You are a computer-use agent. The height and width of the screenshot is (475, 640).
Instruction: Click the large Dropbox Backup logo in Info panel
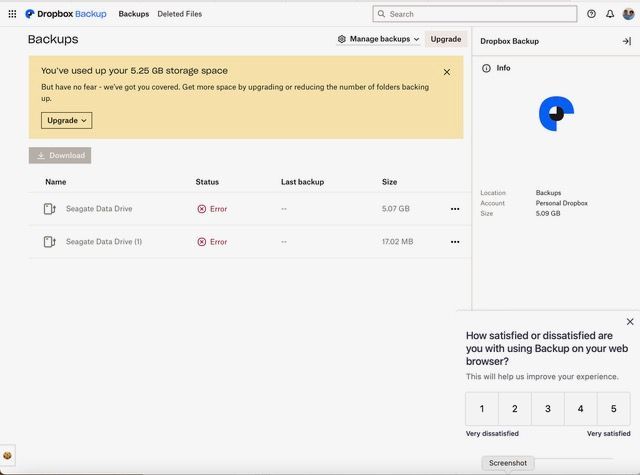556,114
